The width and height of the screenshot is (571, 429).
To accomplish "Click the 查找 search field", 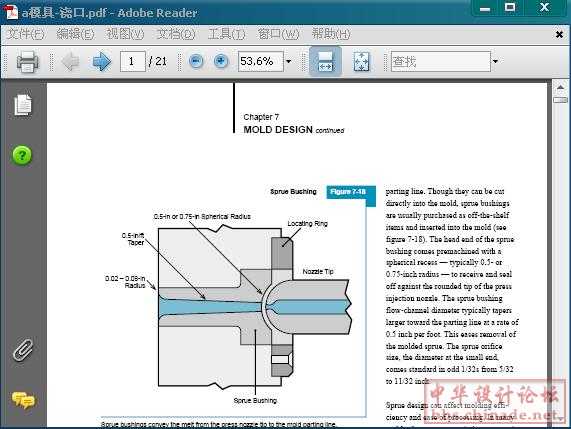I will (x=441, y=61).
